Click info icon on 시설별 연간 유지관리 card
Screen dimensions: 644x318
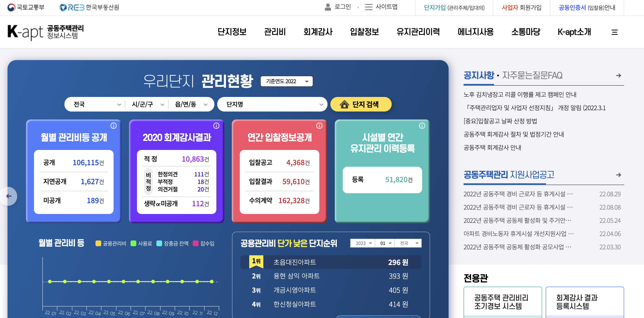point(422,126)
